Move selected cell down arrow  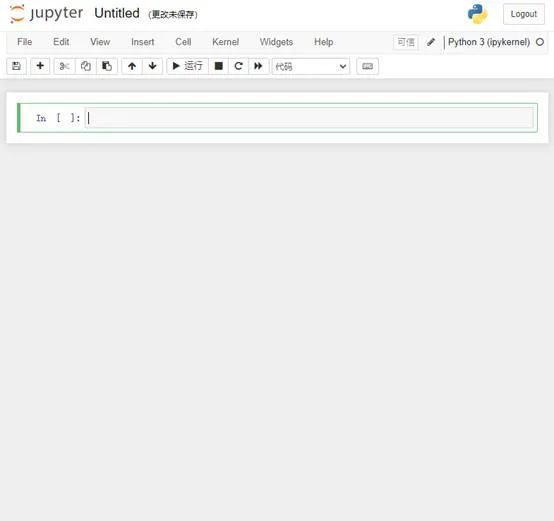click(152, 66)
